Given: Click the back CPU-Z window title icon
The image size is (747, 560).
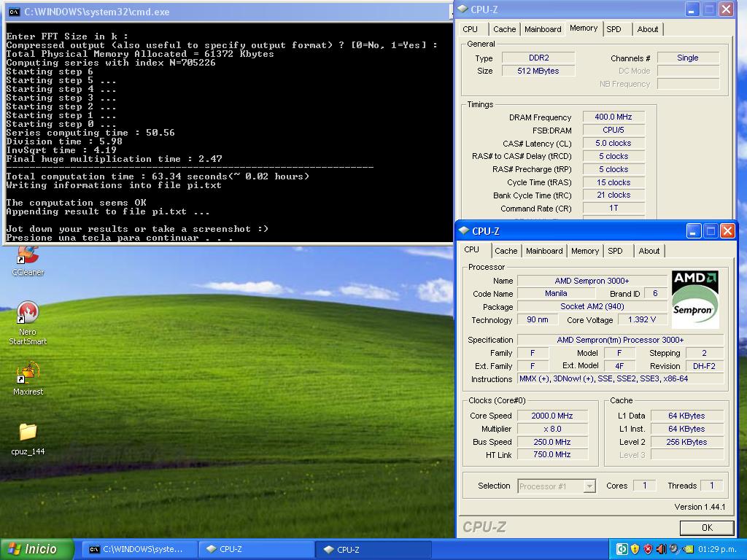Looking at the screenshot, I should (x=462, y=9).
